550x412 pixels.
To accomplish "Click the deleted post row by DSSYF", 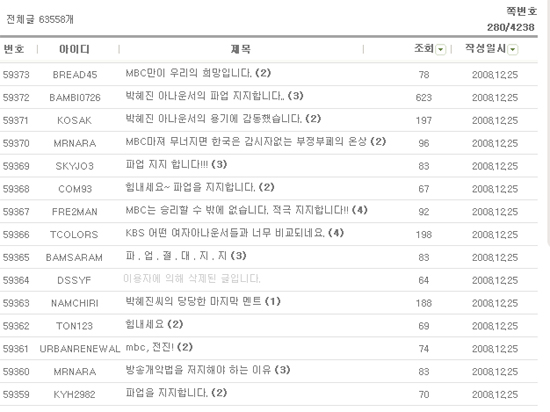I will point(269,280).
